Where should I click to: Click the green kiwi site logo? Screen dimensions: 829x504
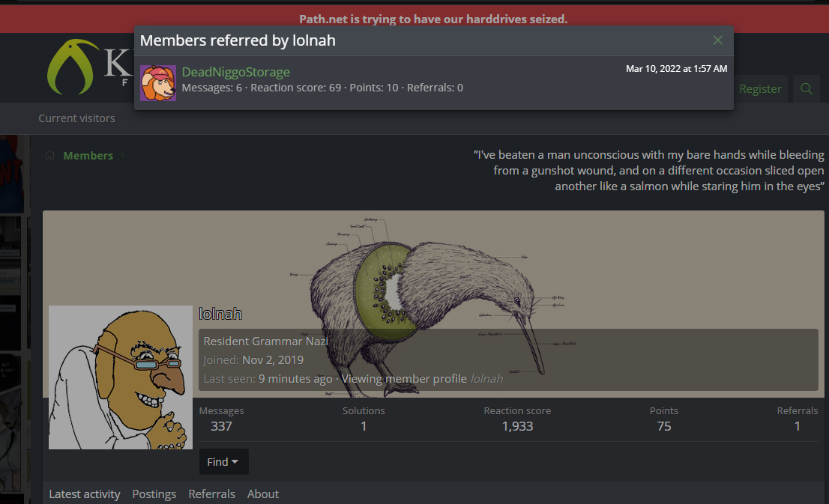click(x=73, y=66)
